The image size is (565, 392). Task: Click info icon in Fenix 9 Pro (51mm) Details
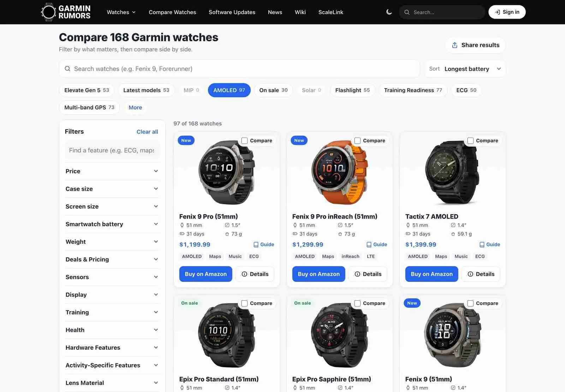244,274
